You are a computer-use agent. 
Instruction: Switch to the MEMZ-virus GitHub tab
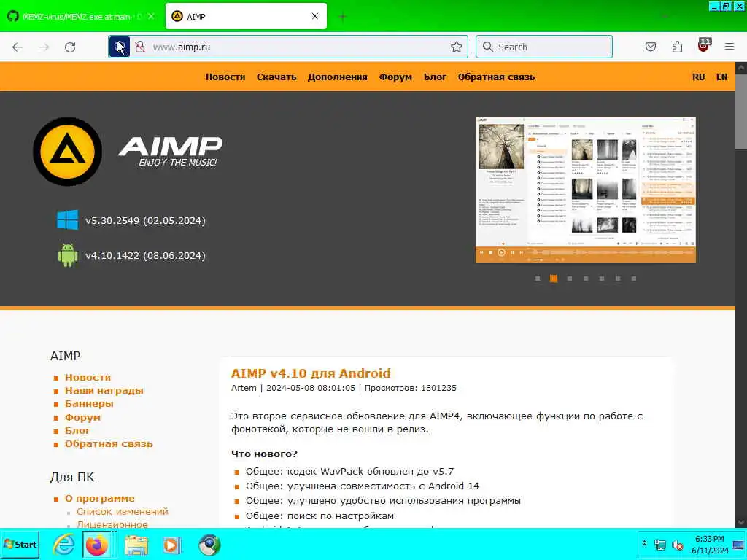(76, 17)
